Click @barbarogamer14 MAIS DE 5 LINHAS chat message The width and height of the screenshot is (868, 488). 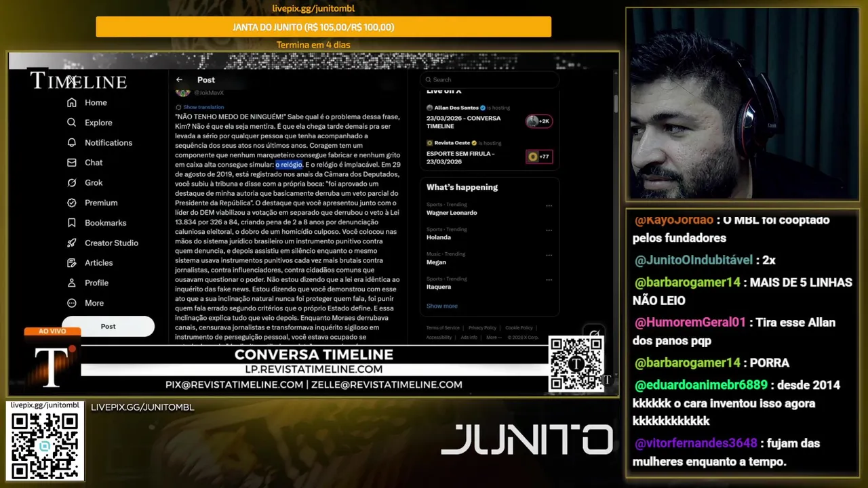click(742, 291)
